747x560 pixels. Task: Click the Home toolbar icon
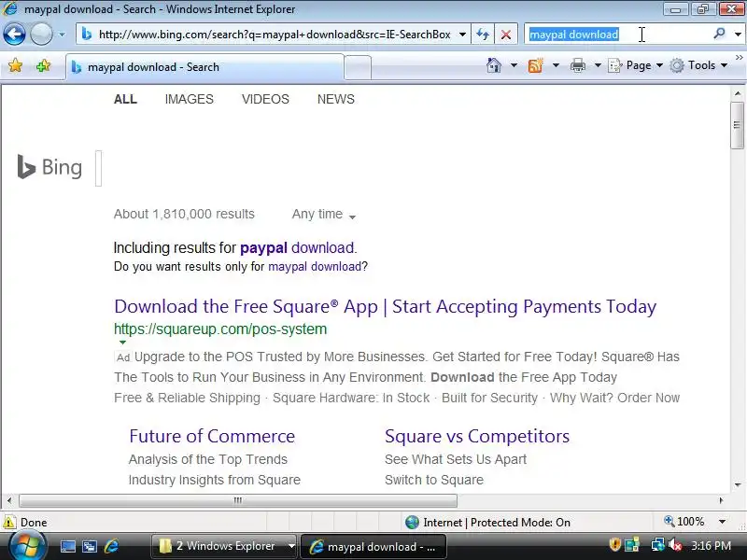(494, 65)
